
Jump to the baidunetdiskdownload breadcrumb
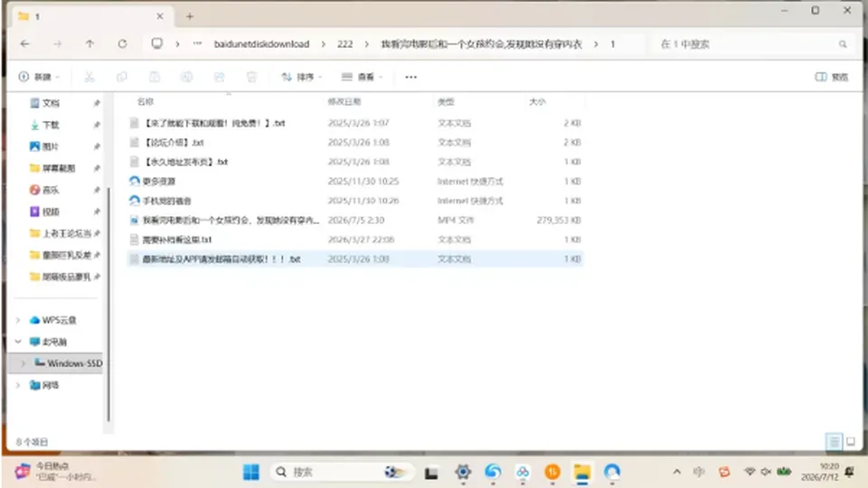click(x=262, y=43)
